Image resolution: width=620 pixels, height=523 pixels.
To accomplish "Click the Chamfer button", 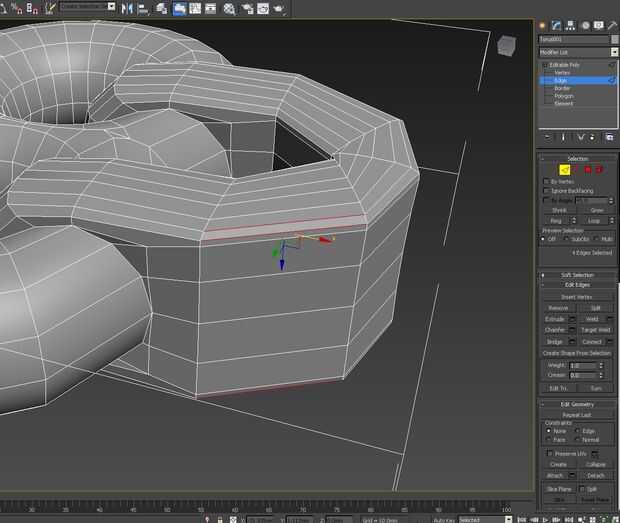I will click(x=555, y=329).
